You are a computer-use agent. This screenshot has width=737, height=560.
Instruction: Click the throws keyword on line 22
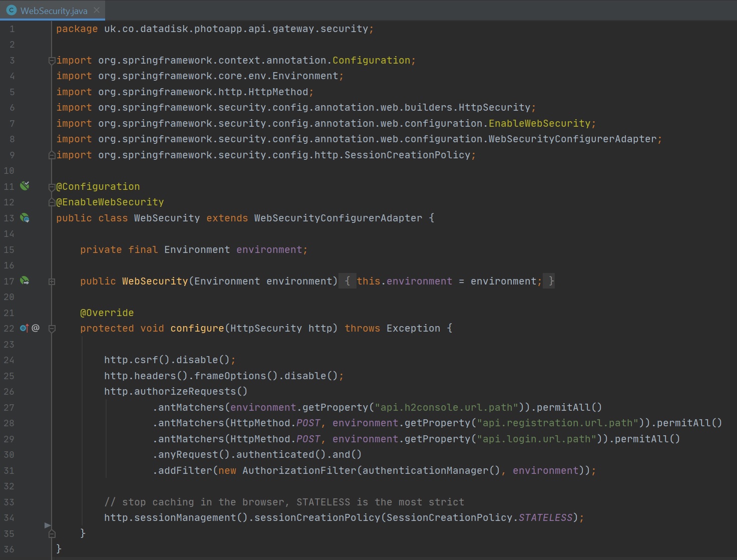362,329
